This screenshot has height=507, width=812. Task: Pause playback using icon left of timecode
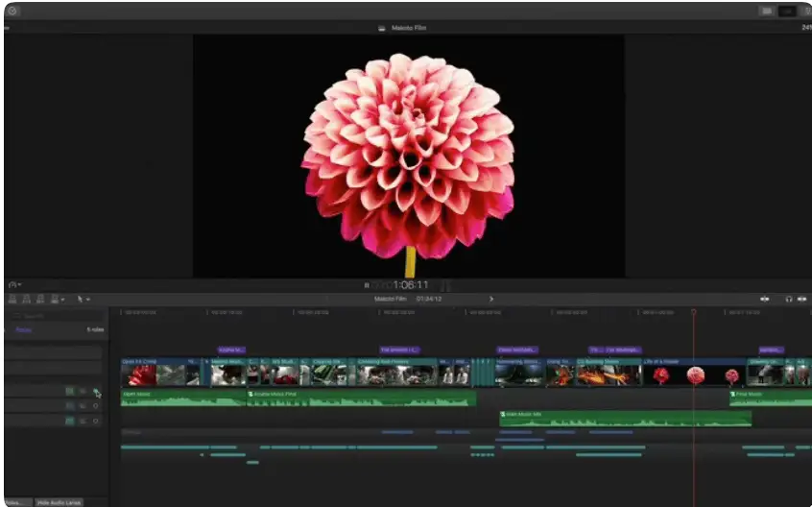pos(367,285)
